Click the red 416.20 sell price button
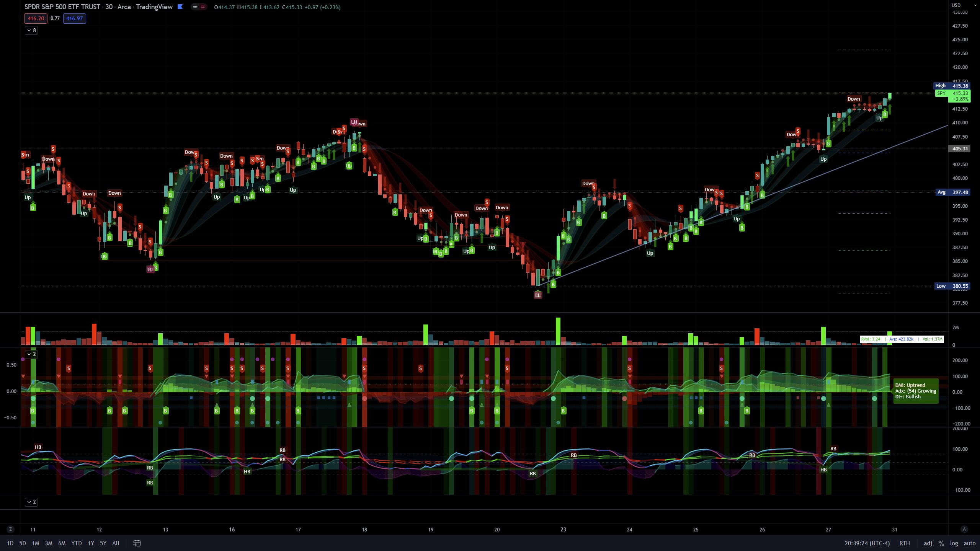 coord(36,18)
